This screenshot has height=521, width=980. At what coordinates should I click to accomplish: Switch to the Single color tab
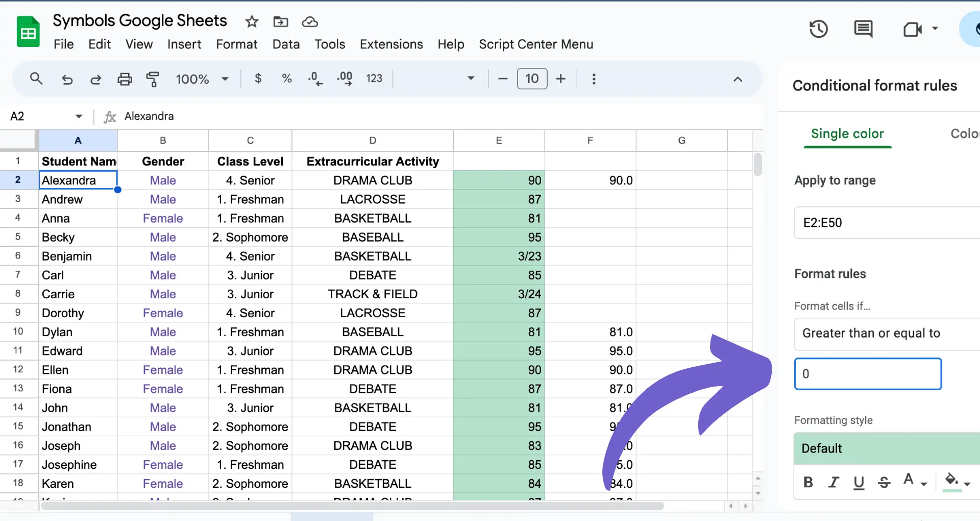click(x=847, y=134)
